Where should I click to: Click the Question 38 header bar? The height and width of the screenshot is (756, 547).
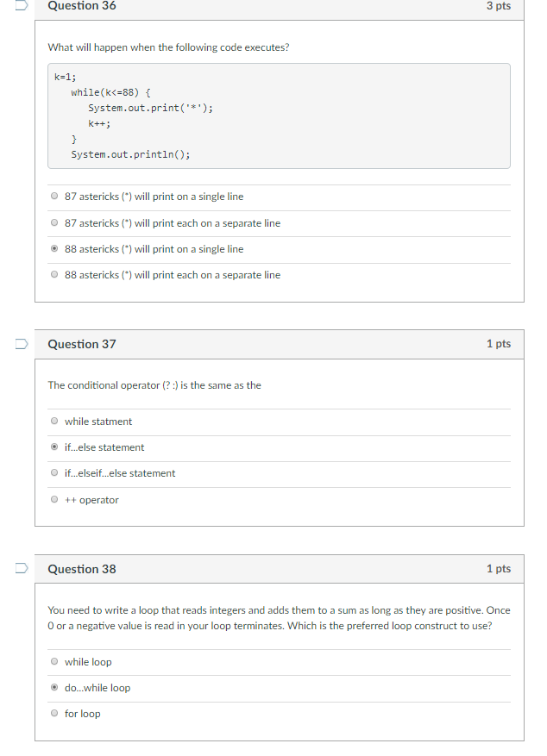pos(259,569)
